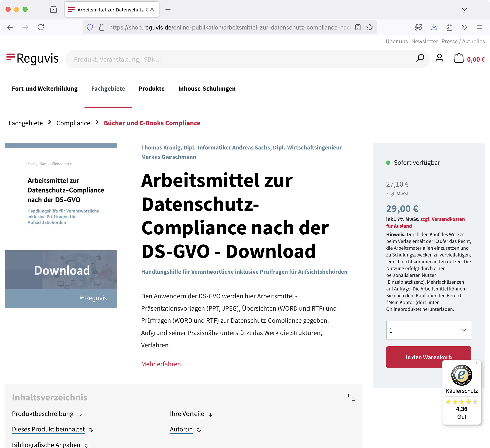Expand table of contents with arrows icon

(351, 397)
